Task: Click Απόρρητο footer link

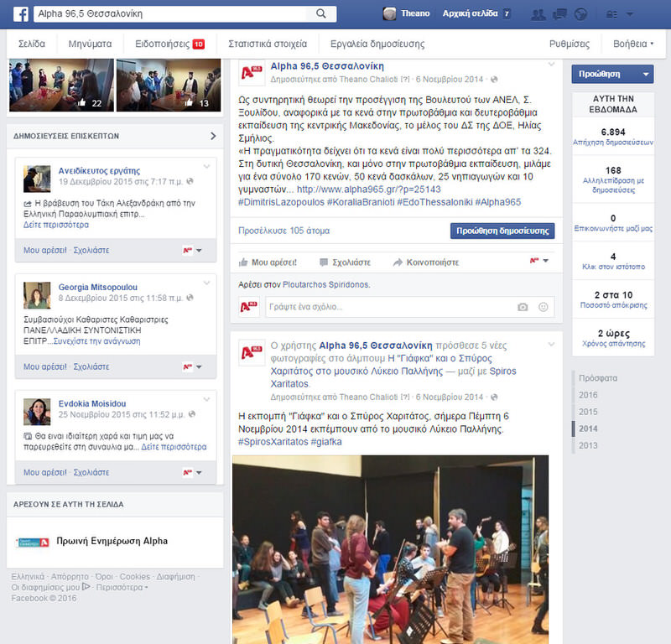Action: (70, 576)
